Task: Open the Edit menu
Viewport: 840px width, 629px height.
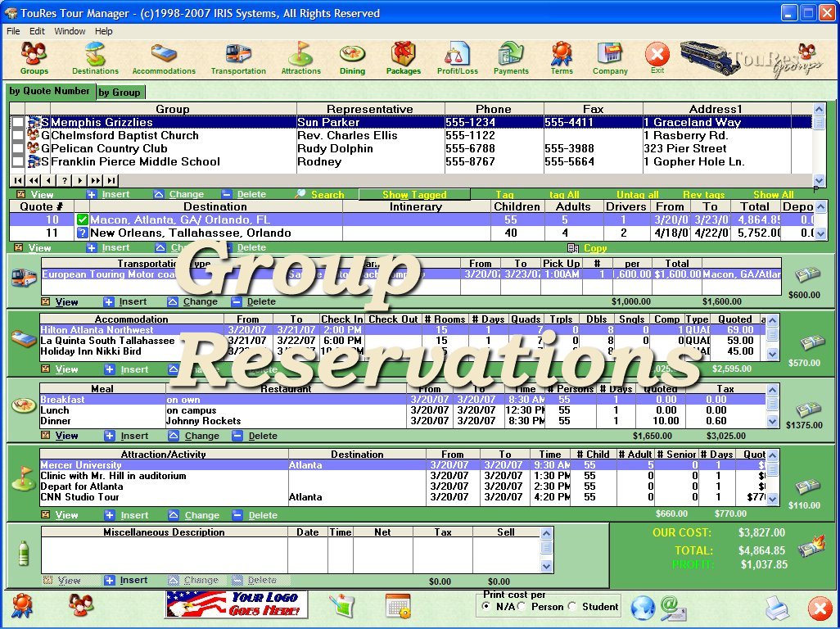Action: [x=37, y=31]
